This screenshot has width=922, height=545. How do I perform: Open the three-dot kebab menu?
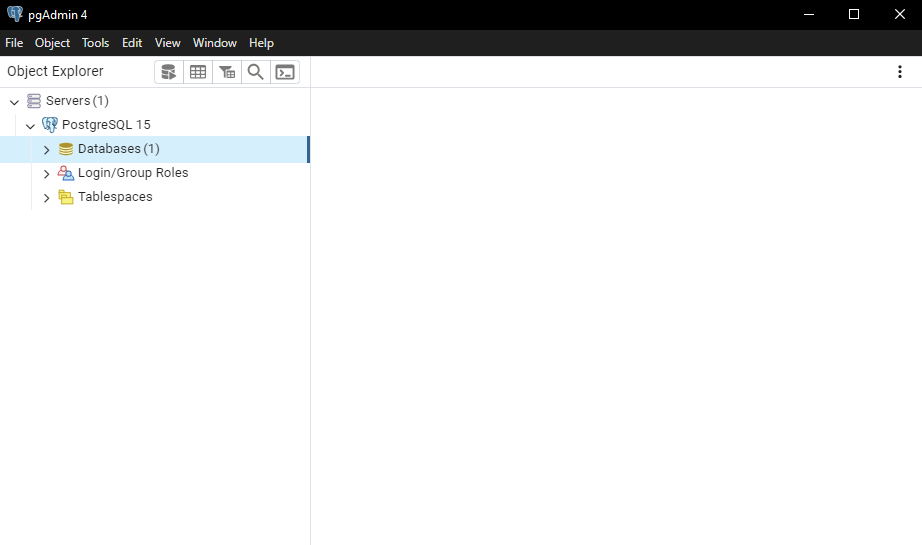pyautogui.click(x=900, y=72)
